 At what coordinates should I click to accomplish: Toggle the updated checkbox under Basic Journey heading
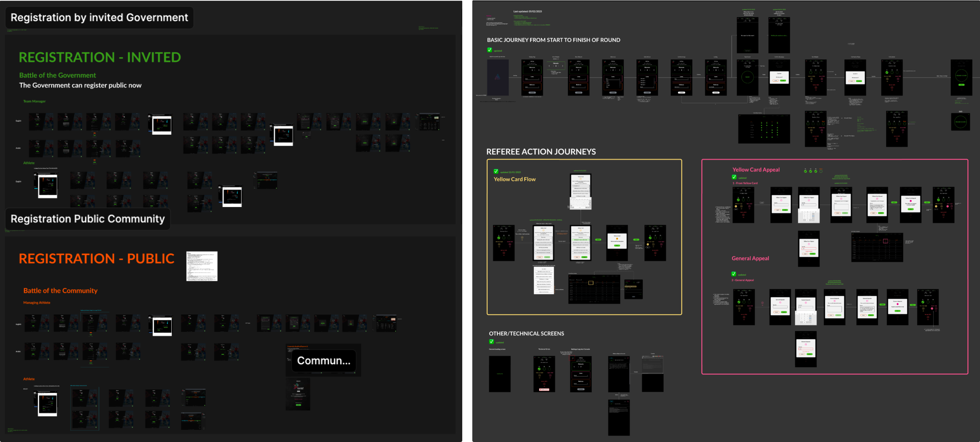click(x=490, y=50)
